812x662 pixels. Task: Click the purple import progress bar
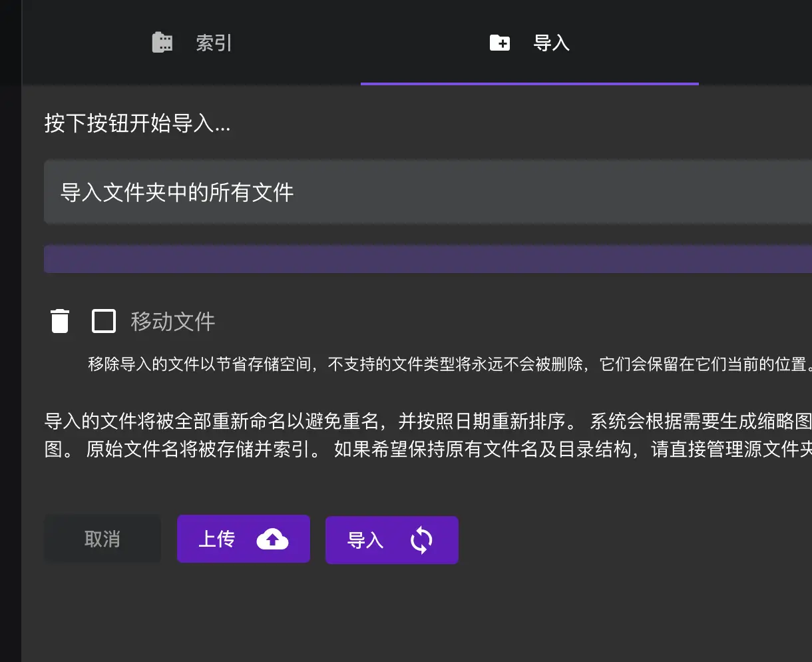(x=428, y=259)
